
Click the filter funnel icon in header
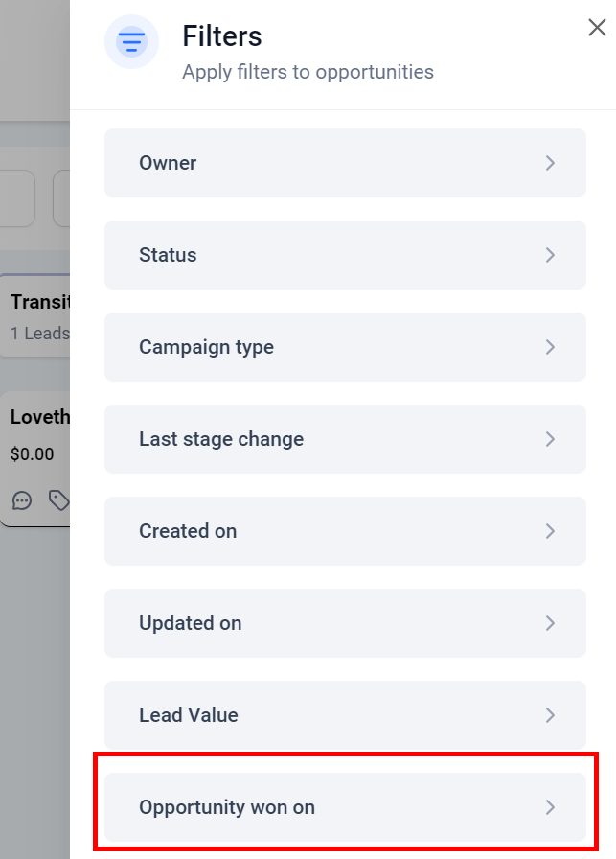point(131,42)
